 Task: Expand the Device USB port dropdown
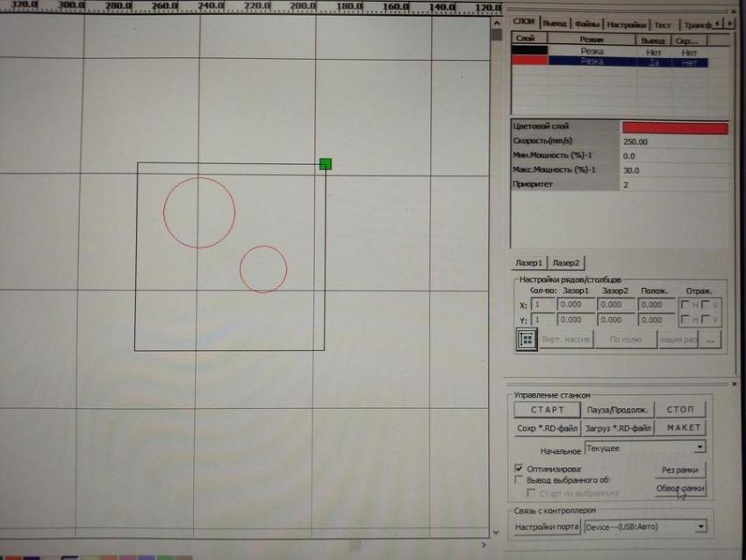699,527
